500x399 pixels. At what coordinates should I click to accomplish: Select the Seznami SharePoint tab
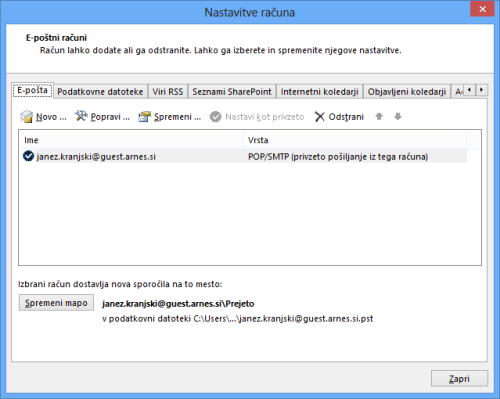(x=232, y=92)
